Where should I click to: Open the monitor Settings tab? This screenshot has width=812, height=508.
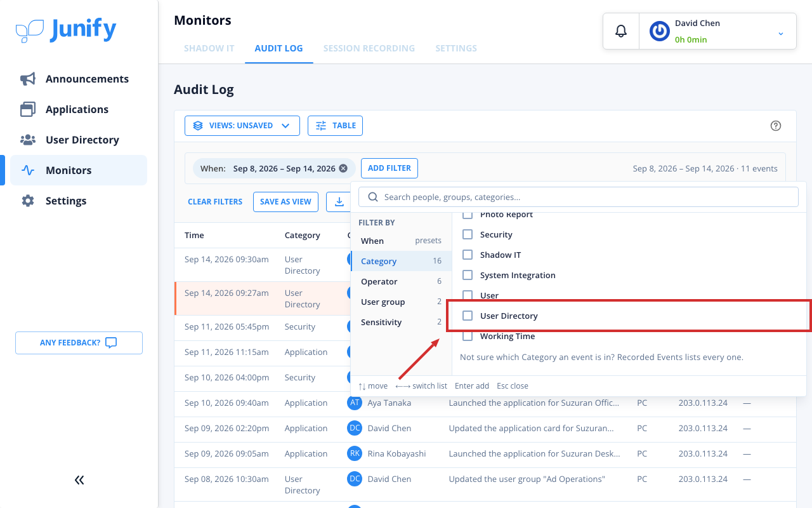pyautogui.click(x=456, y=48)
